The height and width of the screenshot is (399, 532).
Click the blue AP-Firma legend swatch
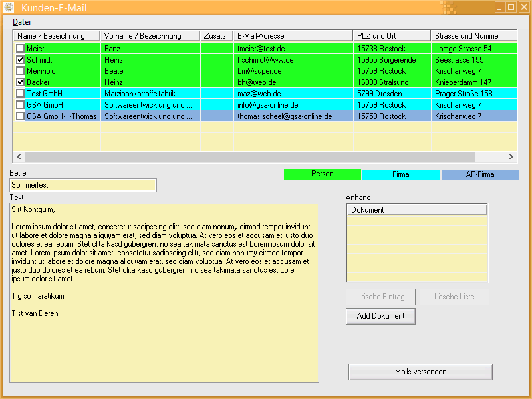[480, 175]
